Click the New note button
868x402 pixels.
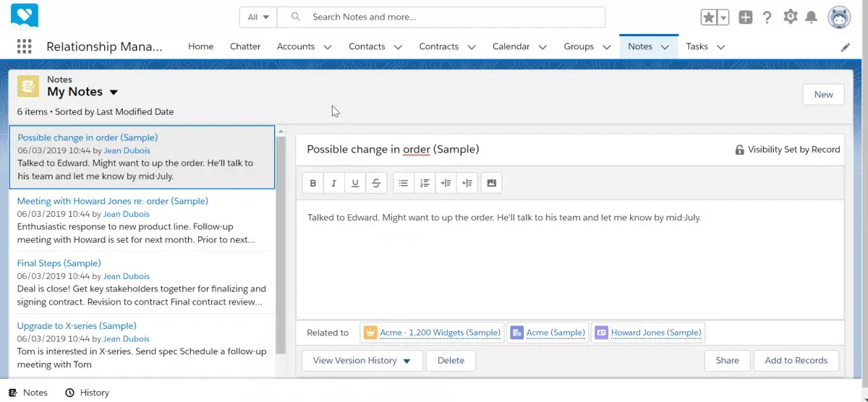coord(823,95)
